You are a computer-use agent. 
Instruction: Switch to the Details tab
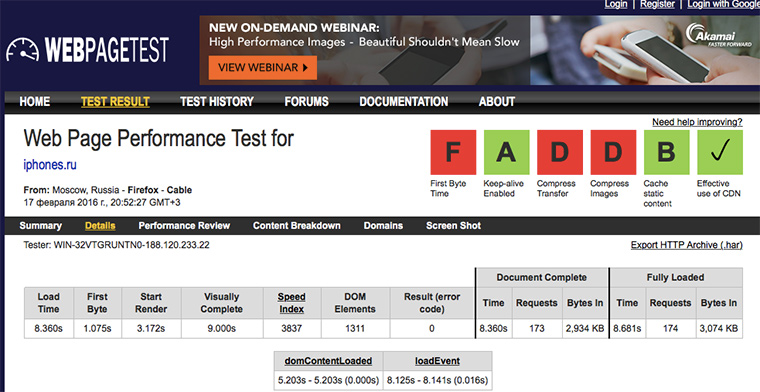tap(100, 226)
